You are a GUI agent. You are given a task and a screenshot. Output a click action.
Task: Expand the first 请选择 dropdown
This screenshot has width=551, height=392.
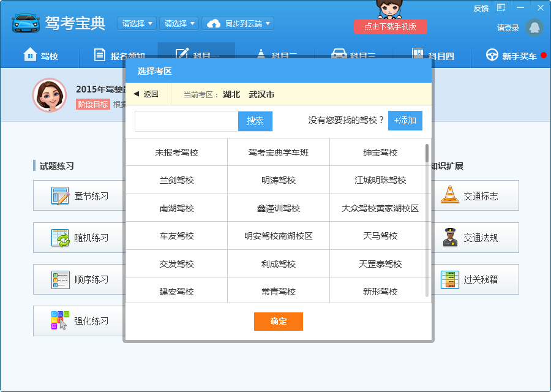137,23
